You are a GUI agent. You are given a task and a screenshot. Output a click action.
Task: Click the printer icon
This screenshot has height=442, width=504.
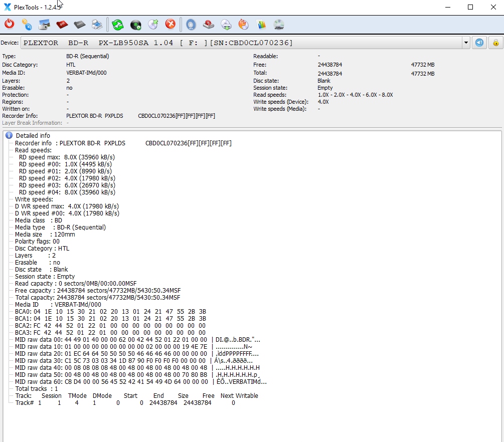(97, 25)
